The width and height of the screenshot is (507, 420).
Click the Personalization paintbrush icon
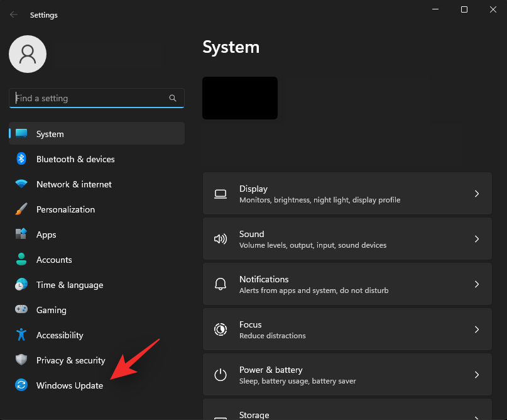click(x=21, y=209)
